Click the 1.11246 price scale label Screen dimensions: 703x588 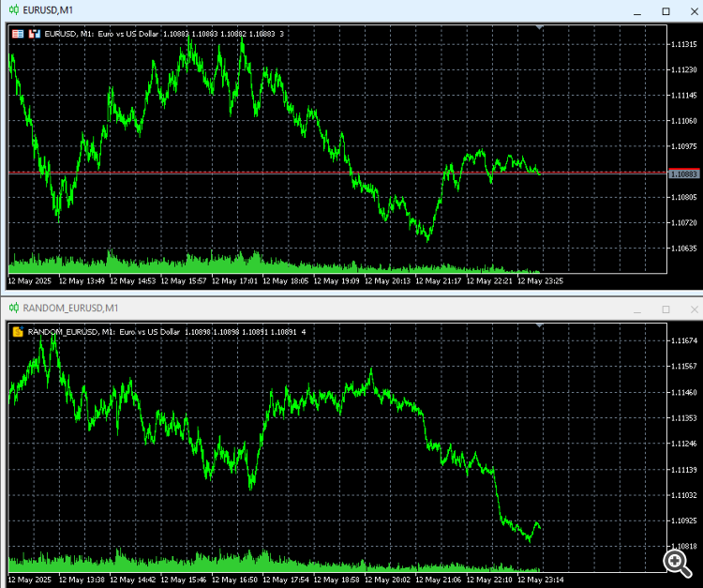[x=683, y=444]
